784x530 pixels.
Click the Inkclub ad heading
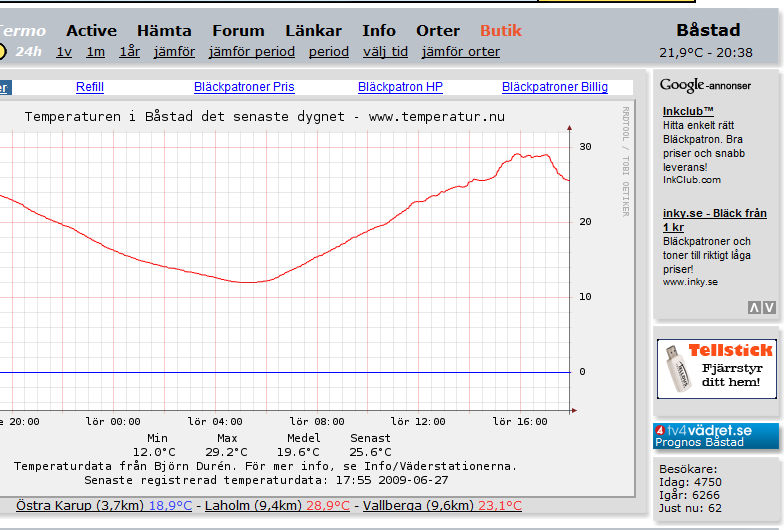[688, 111]
